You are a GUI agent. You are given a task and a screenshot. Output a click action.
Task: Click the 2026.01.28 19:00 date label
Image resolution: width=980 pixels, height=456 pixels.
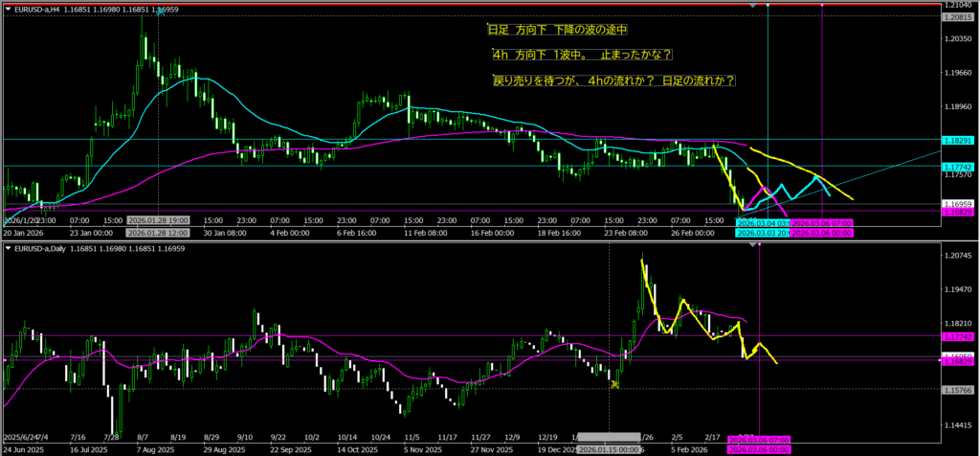[158, 219]
